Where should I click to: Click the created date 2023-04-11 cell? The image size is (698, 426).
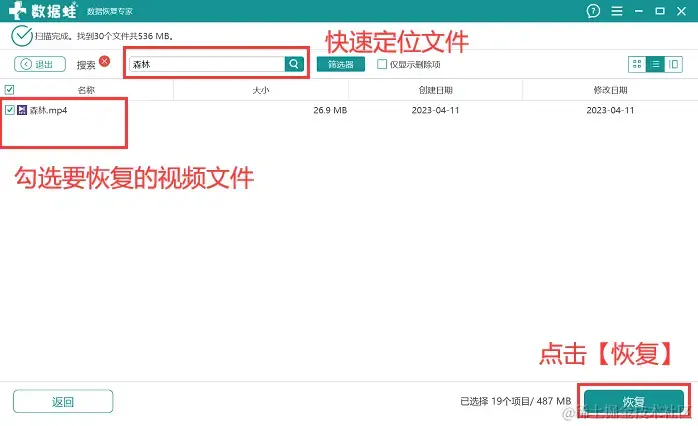435,110
